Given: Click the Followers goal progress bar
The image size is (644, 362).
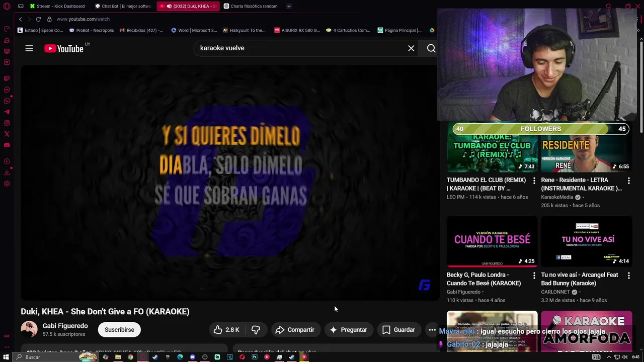Looking at the screenshot, I should click(541, 129).
